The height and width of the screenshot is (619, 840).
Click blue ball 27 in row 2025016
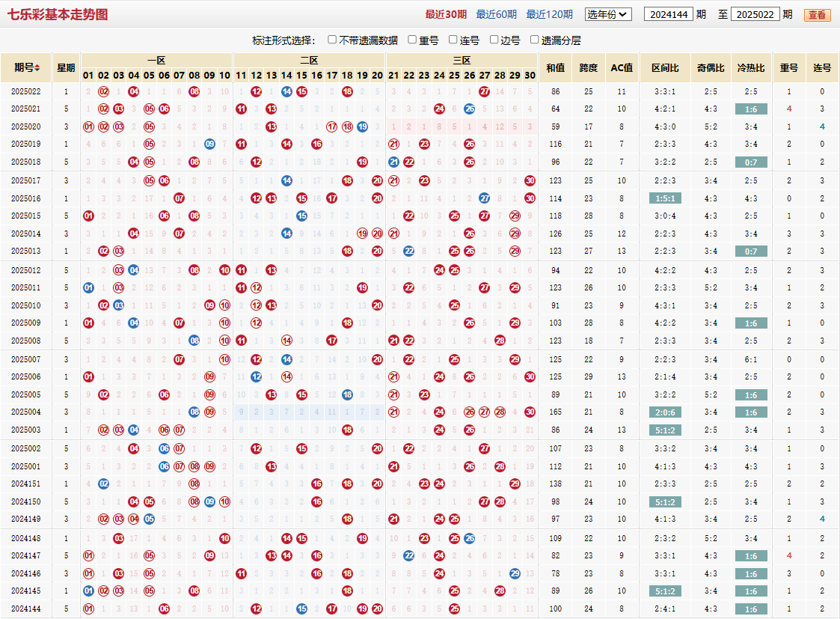484,198
